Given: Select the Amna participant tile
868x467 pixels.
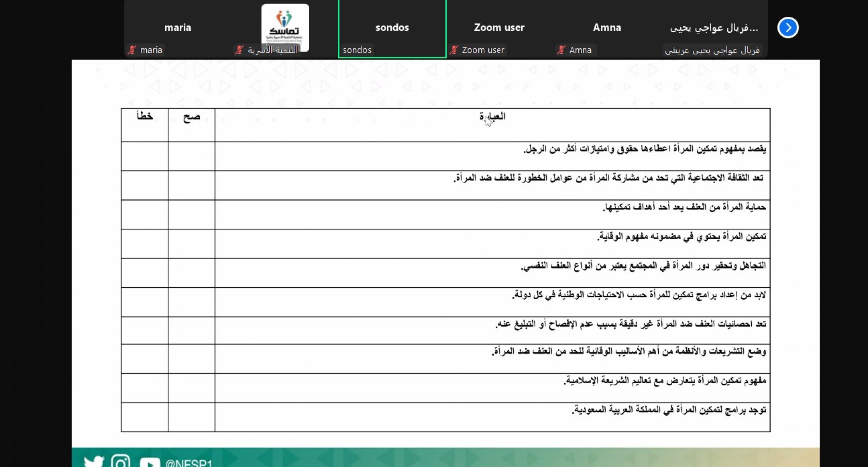Looking at the screenshot, I should coord(607,29).
